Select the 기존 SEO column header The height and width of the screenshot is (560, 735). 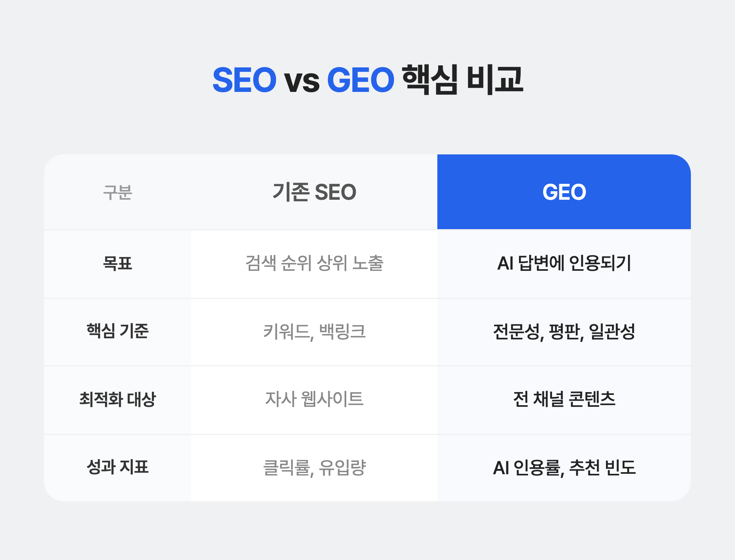314,192
